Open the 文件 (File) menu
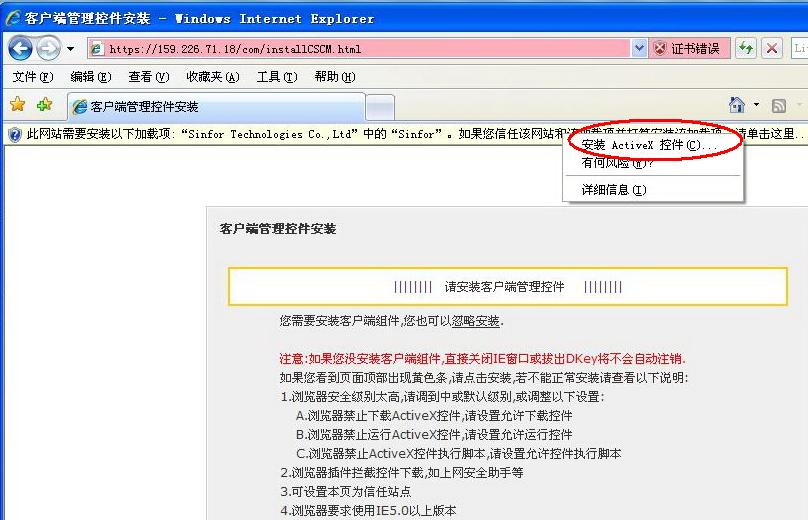The image size is (808, 520). (x=32, y=77)
